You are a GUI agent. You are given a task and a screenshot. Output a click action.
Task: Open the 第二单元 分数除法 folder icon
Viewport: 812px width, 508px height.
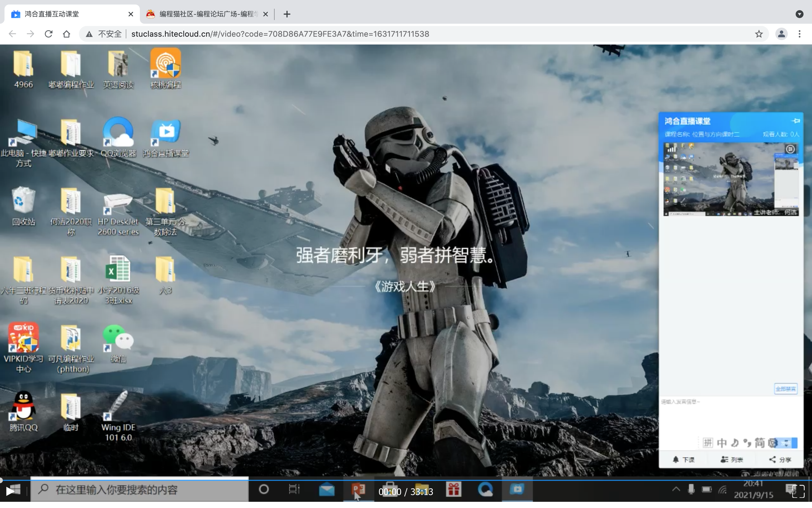165,201
